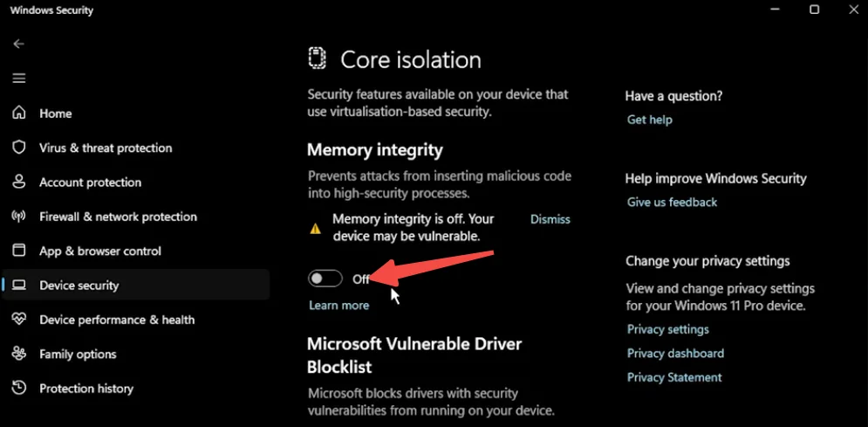Click the Device performance & health heart icon
868x427 pixels.
[19, 320]
